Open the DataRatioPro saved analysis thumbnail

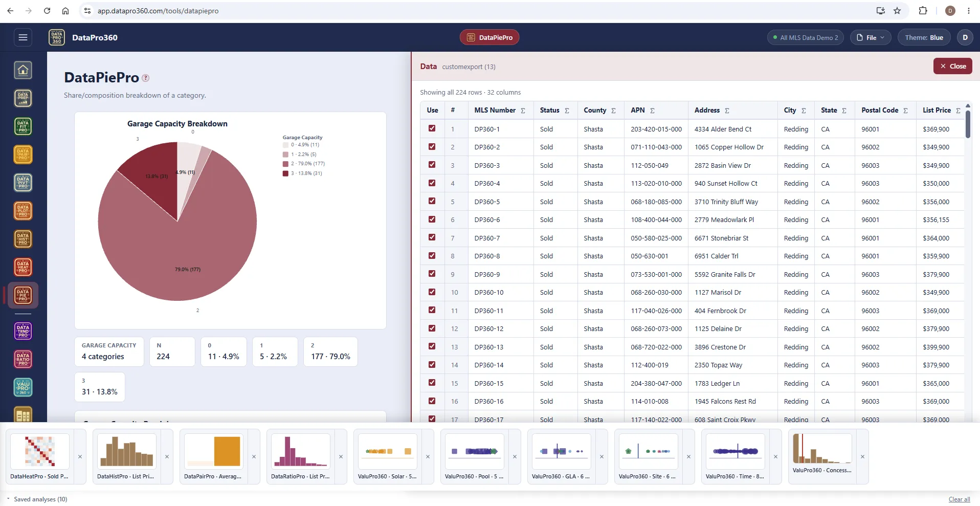click(x=301, y=451)
